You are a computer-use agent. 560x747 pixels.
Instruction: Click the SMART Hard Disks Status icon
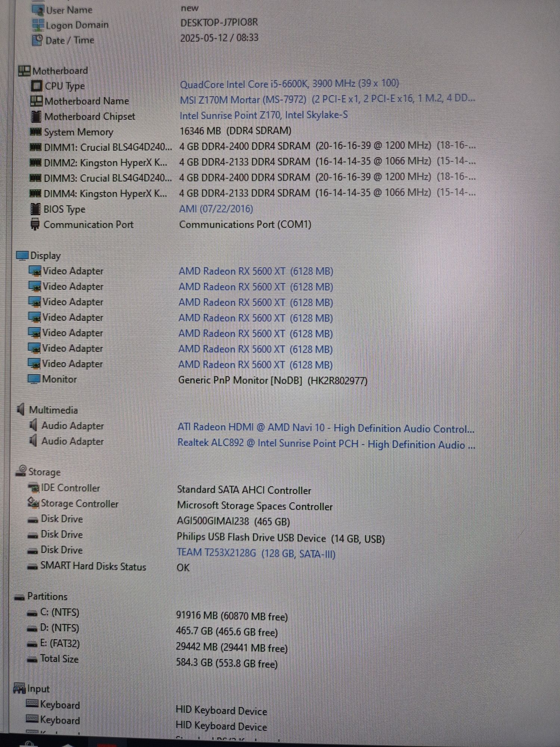click(x=32, y=567)
